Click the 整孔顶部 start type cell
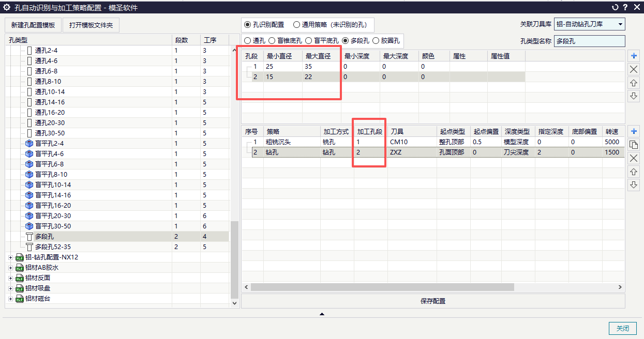The height and width of the screenshot is (339, 644). (x=453, y=142)
